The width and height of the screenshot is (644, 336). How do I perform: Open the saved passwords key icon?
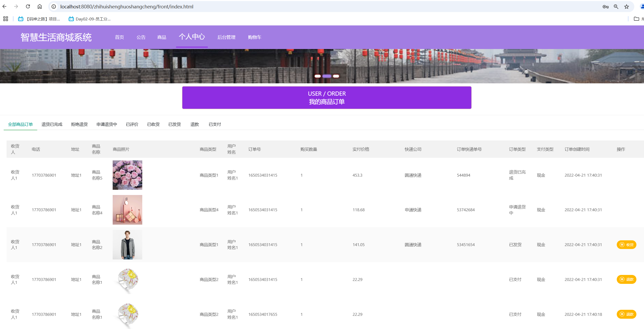click(605, 7)
